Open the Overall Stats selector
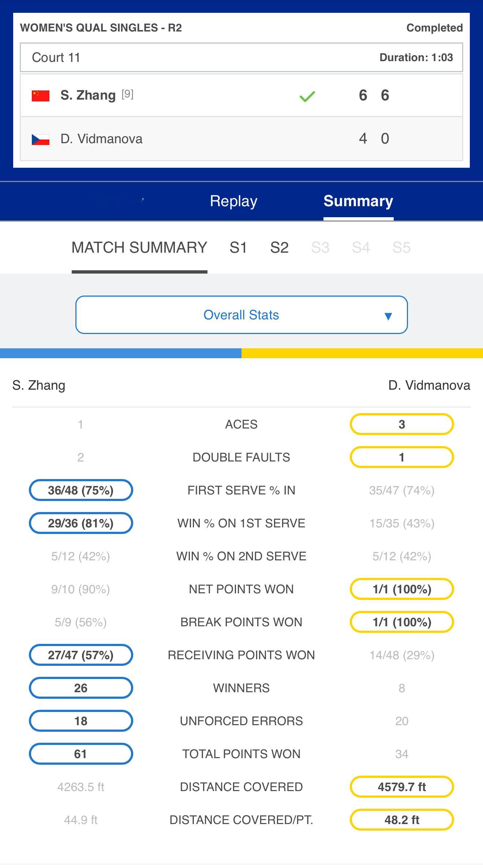 [x=241, y=315]
